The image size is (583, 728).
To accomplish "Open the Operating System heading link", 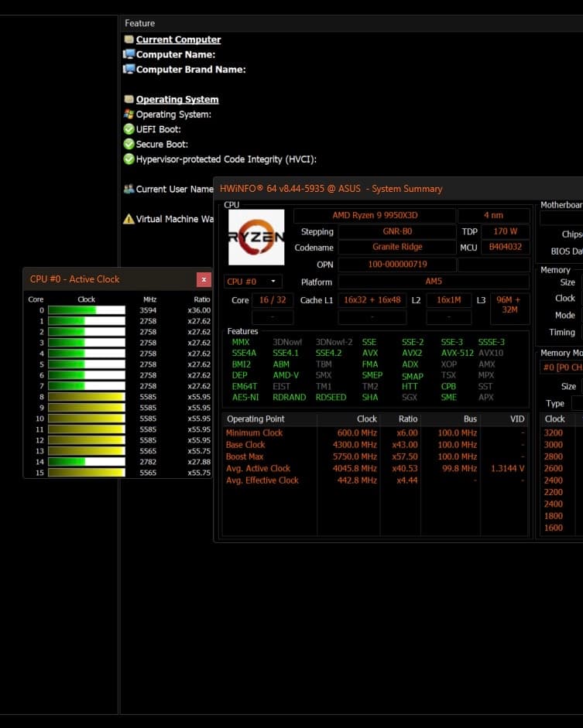I will pos(177,99).
